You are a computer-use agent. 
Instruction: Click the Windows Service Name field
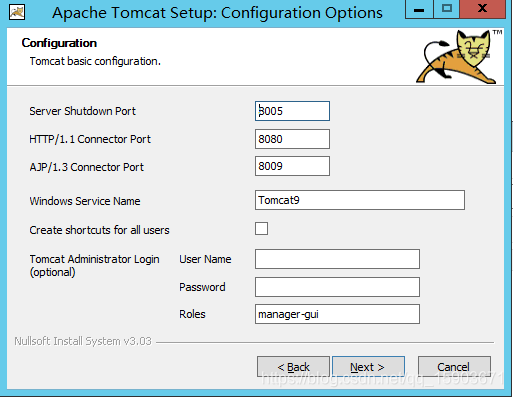coord(360,200)
